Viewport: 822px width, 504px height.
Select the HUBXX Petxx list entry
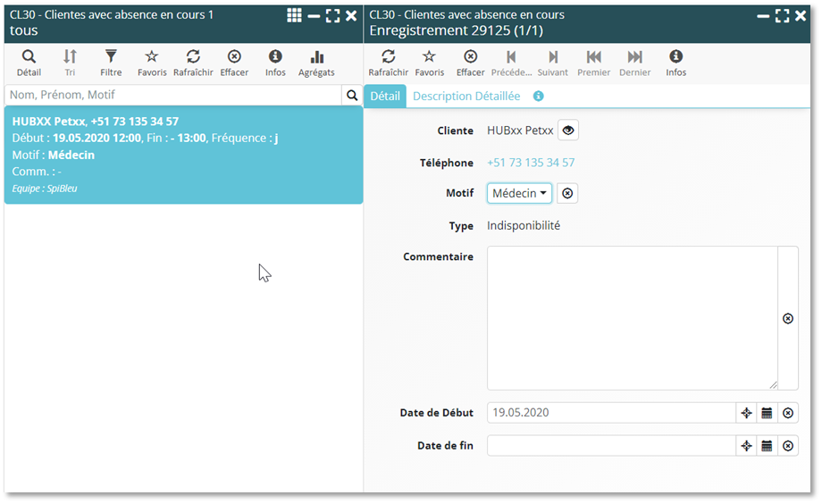(183, 155)
